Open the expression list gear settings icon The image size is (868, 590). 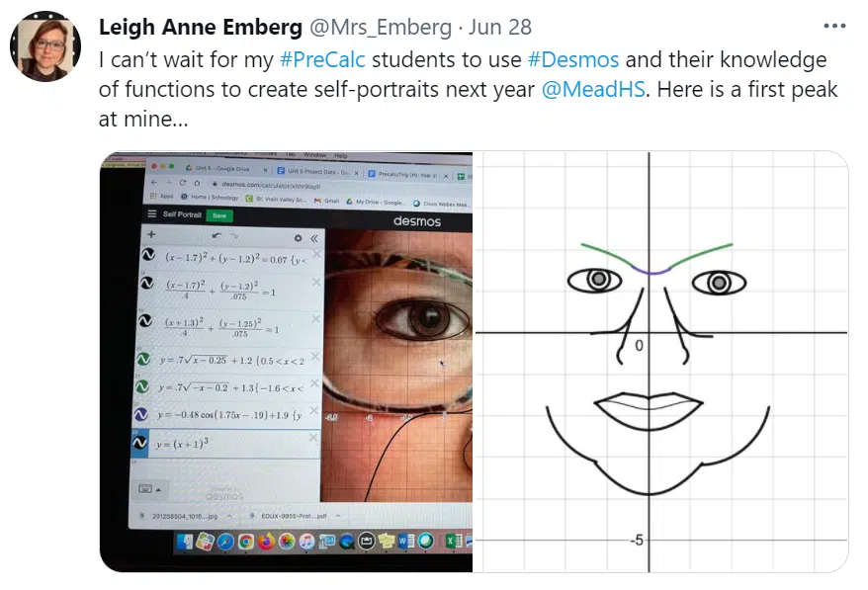point(298,238)
